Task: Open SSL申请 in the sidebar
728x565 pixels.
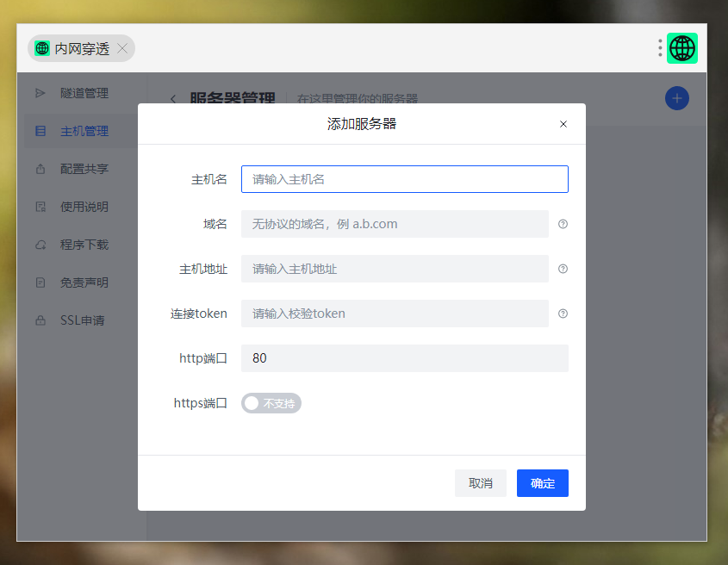Action: 81,320
